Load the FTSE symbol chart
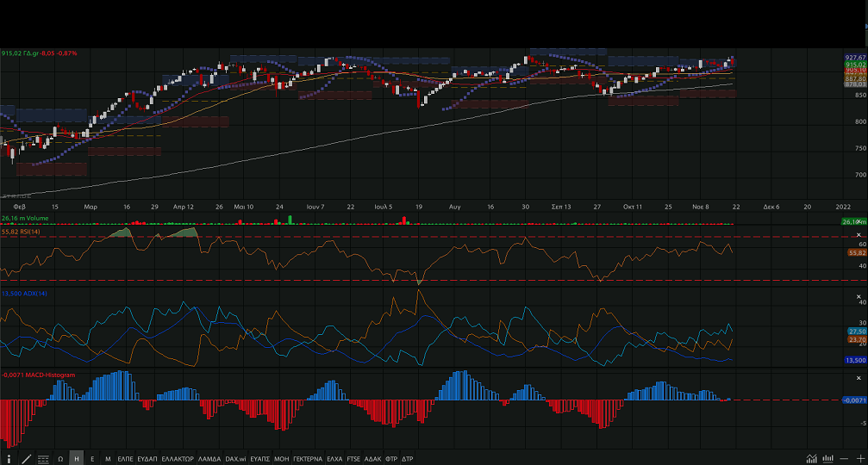 tap(353, 458)
